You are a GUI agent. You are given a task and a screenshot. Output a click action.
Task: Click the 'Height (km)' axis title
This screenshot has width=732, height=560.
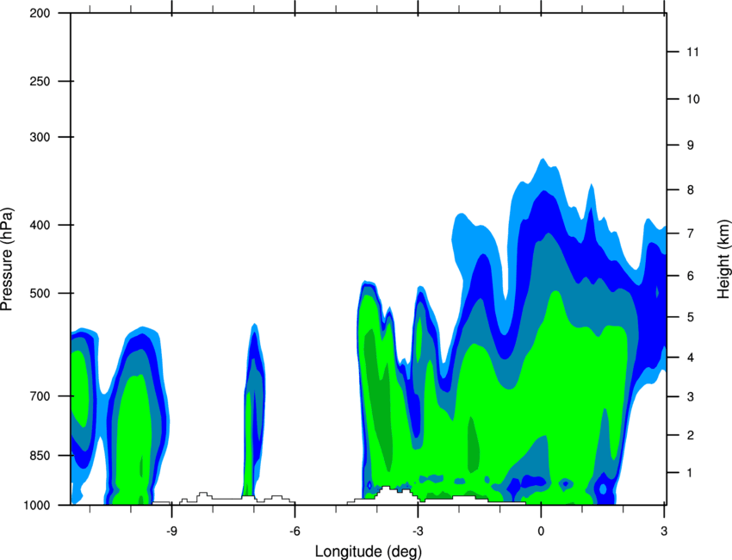pyautogui.click(x=724, y=259)
